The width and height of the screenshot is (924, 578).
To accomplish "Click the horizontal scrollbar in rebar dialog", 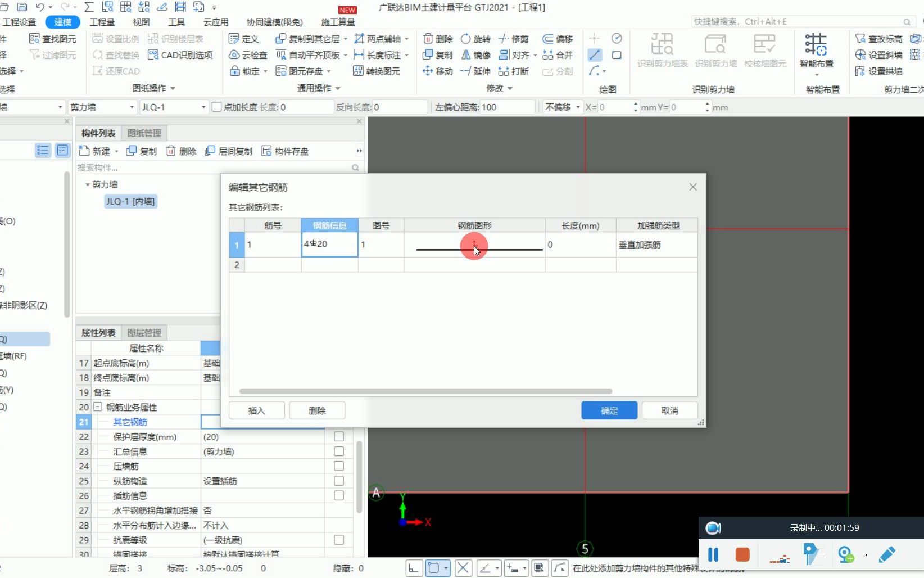I will point(425,391).
